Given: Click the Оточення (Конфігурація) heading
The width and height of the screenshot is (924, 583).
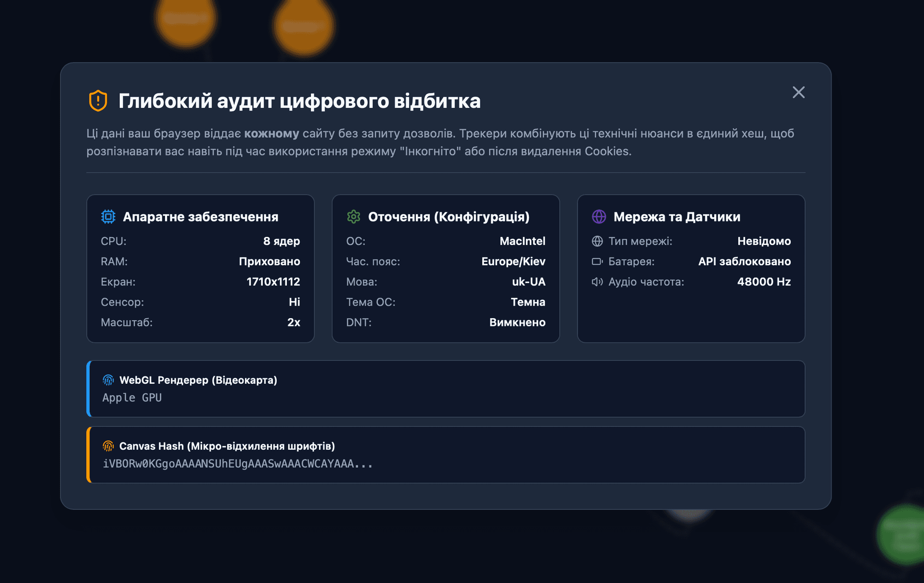Looking at the screenshot, I should 449,217.
